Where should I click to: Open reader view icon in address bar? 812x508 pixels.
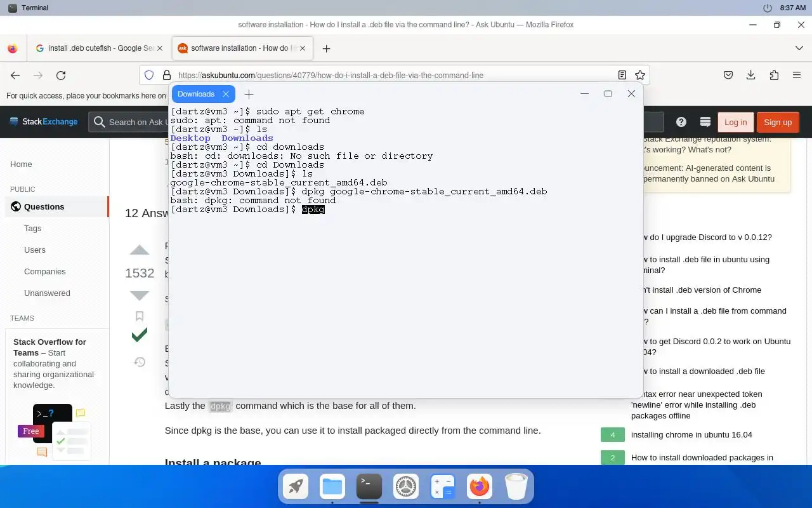point(622,75)
